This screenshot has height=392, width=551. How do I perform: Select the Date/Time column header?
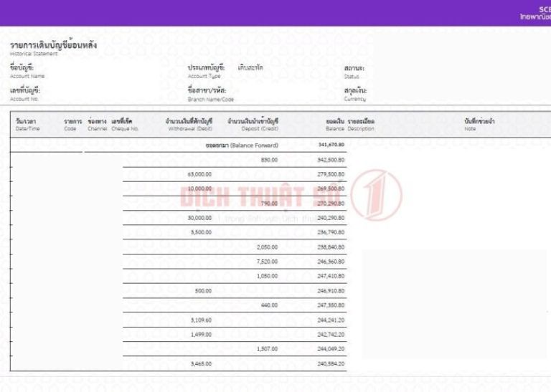point(27,125)
